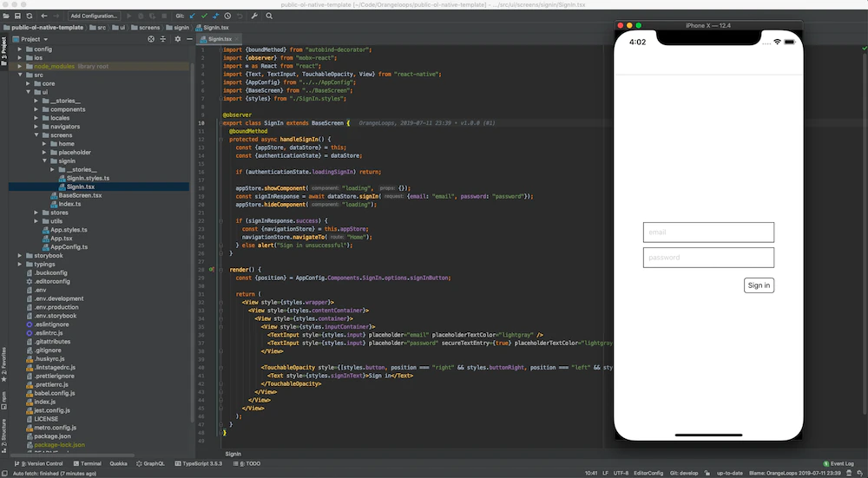The width and height of the screenshot is (868, 478).
Task: Open the Structure side tab
Action: tap(3, 436)
